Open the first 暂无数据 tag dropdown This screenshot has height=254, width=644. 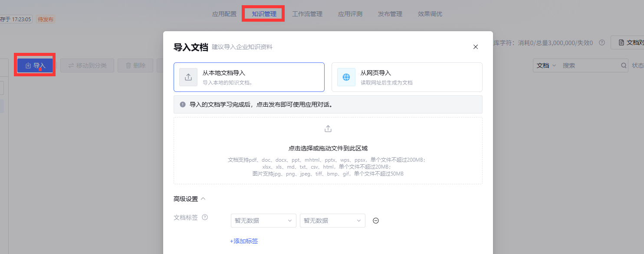click(x=263, y=221)
